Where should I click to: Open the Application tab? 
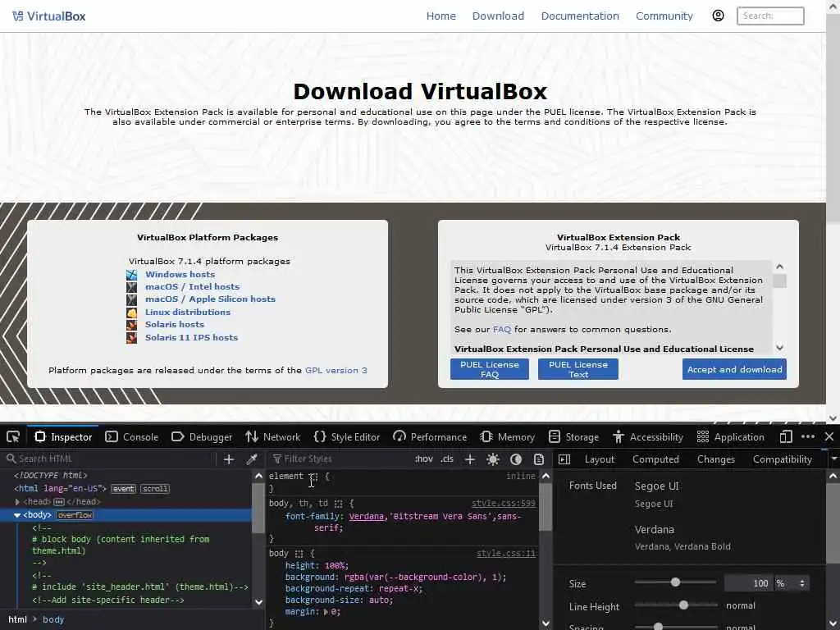[731, 436]
